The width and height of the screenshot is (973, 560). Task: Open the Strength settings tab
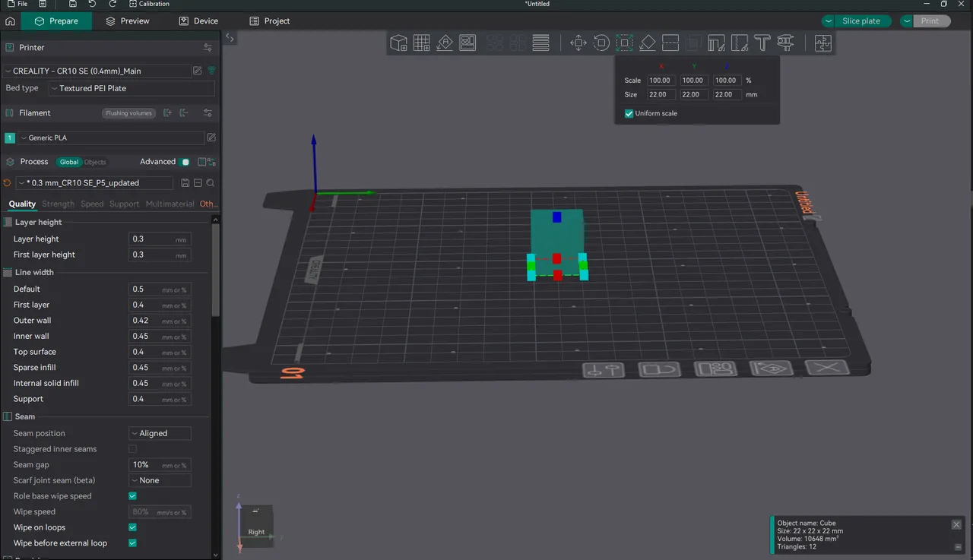[x=58, y=204]
